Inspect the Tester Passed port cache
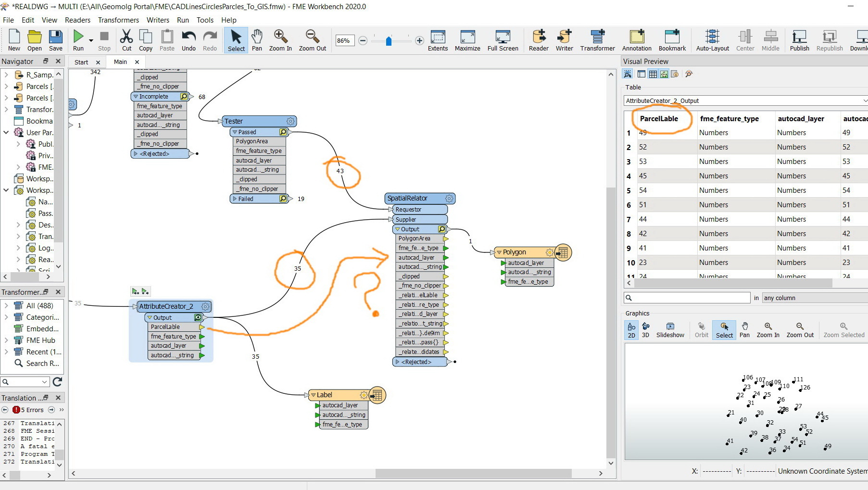The height and width of the screenshot is (490, 868). tap(283, 132)
